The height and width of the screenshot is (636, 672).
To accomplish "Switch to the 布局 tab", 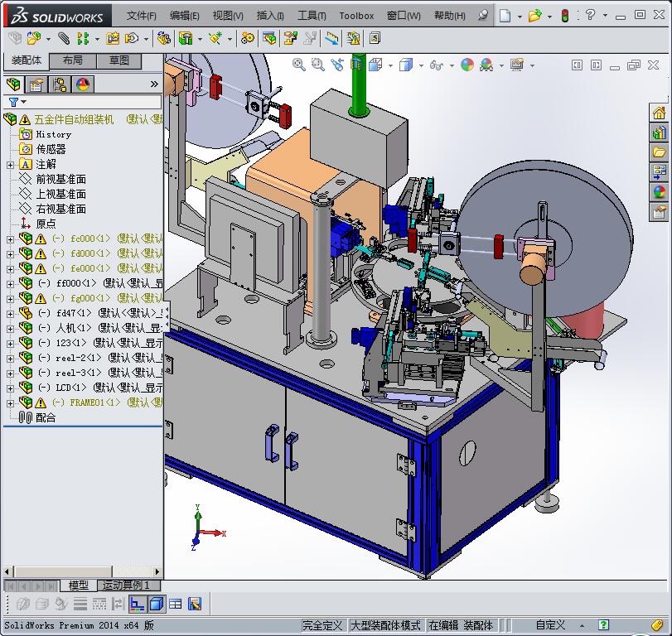I will [72, 60].
